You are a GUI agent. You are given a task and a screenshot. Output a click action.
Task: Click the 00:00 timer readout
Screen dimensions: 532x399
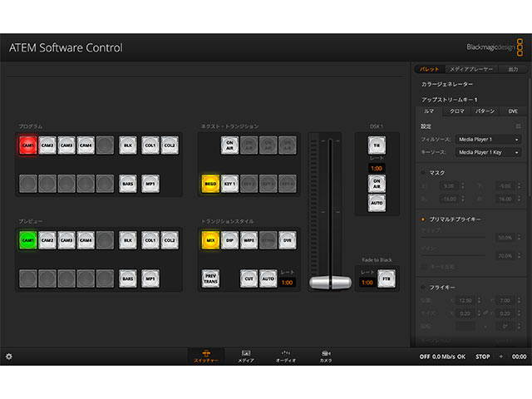[x=519, y=357]
